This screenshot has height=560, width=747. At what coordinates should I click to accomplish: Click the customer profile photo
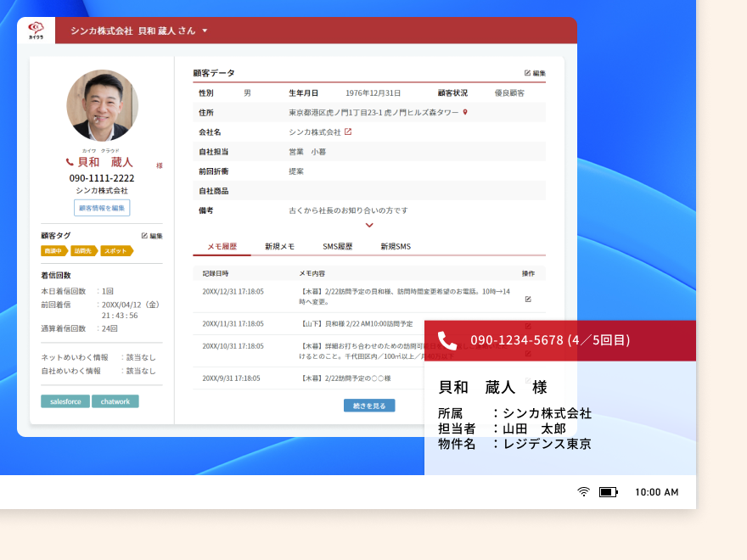coord(103,105)
